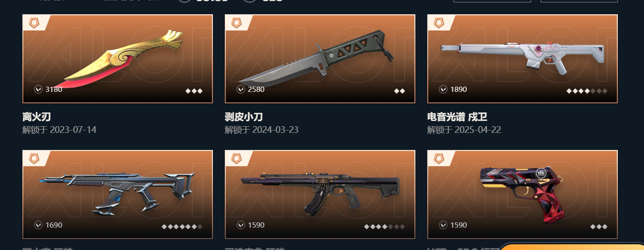Click the VP currency icon beside 1690

point(38,225)
